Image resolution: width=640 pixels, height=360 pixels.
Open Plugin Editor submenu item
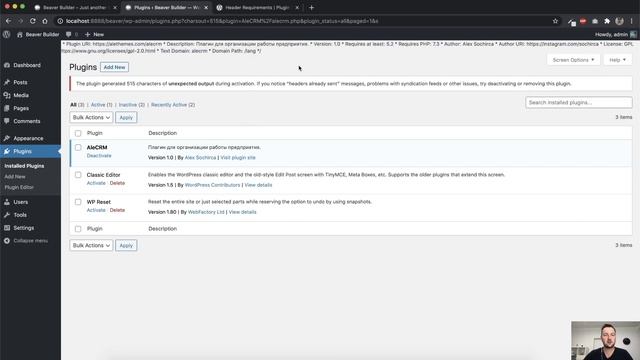point(19,187)
